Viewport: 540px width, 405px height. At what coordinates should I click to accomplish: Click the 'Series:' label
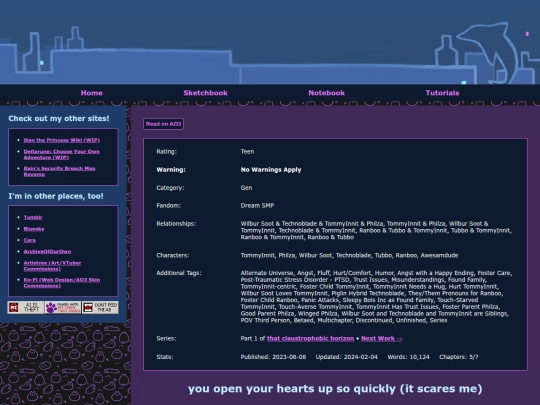point(166,339)
